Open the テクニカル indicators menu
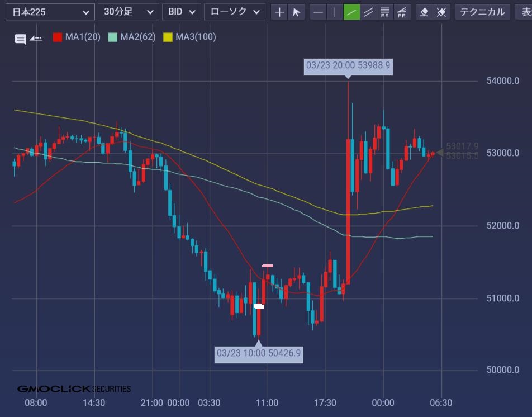The width and height of the screenshot is (532, 417). point(482,12)
